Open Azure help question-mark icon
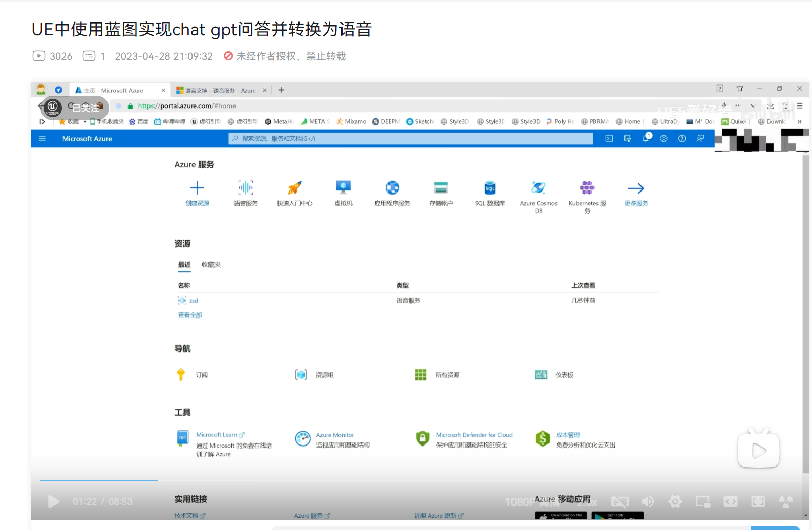812x530 pixels. tap(682, 139)
